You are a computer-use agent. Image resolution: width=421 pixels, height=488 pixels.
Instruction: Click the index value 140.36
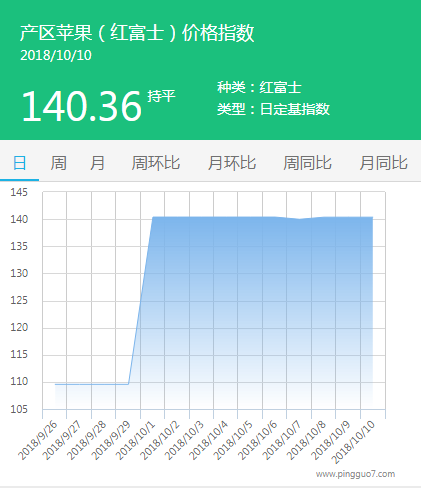click(82, 107)
